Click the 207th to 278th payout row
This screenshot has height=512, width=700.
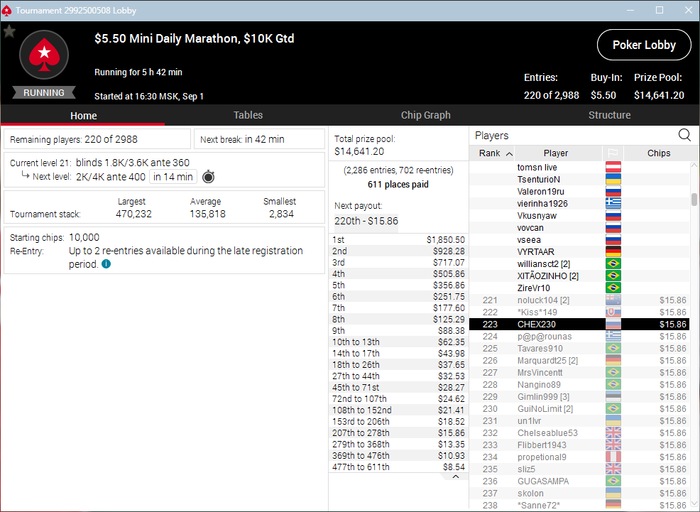point(398,433)
